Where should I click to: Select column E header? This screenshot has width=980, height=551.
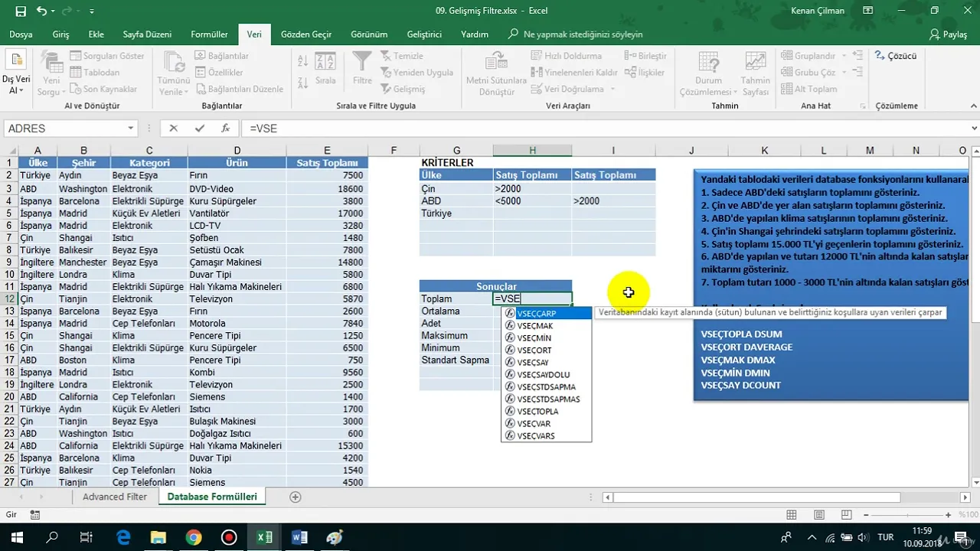pyautogui.click(x=327, y=151)
